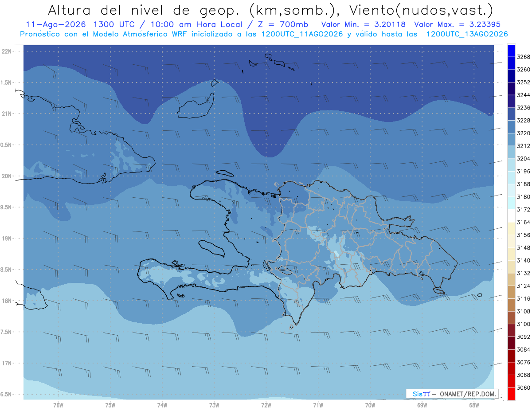This screenshot has width=532, height=411.
Task: Click the 3060 colorbar value
Action: pyautogui.click(x=524, y=388)
